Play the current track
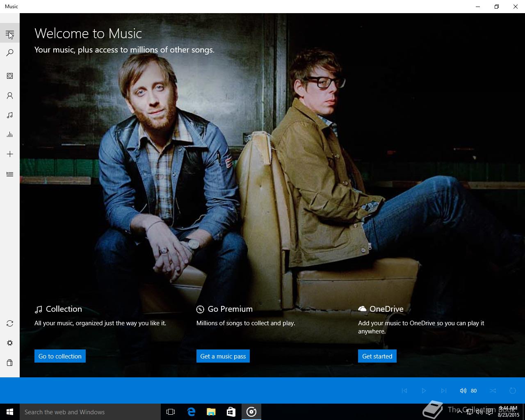 coord(424,390)
